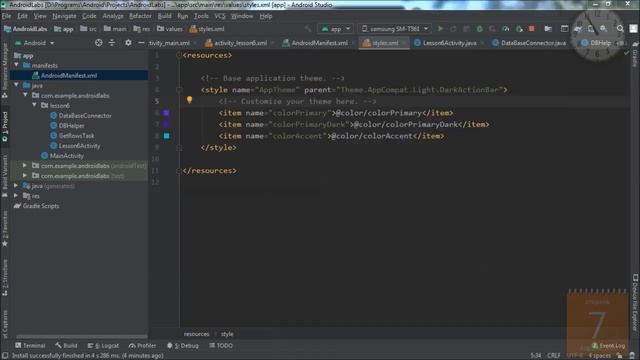Collapse all in the Project panel
The height and width of the screenshot is (360, 640).
[111, 43]
